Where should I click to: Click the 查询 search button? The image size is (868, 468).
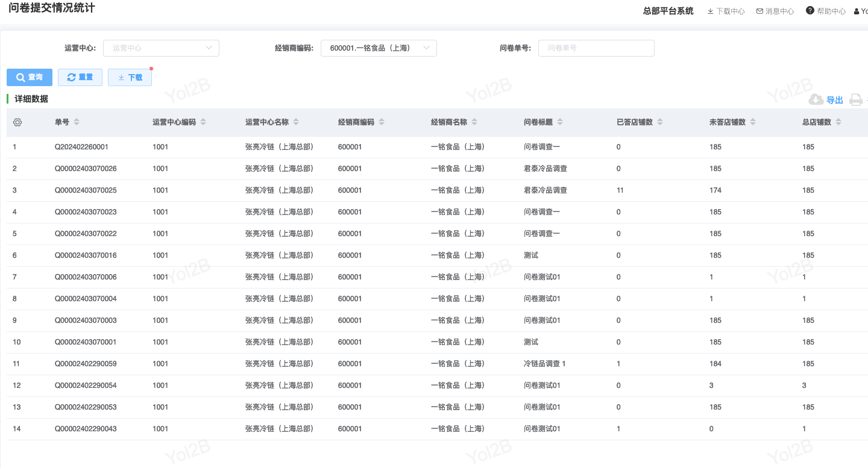pyautogui.click(x=30, y=78)
